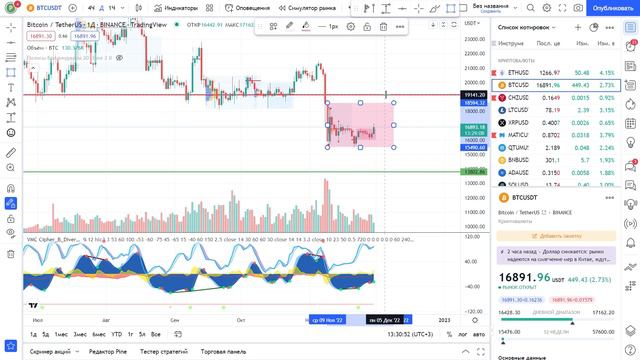Click the BTCUSDT symbol search

coord(44,8)
